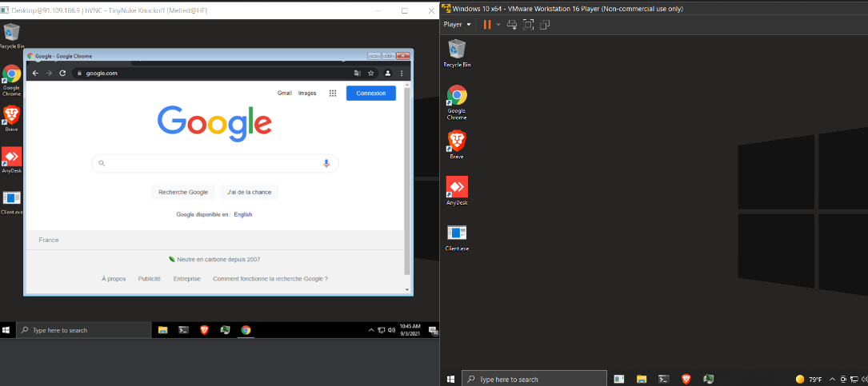Viewport: 868px width, 386px height.
Task: Open the monitor app icon in hVNC taskbar
Action: pyautogui.click(x=225, y=330)
